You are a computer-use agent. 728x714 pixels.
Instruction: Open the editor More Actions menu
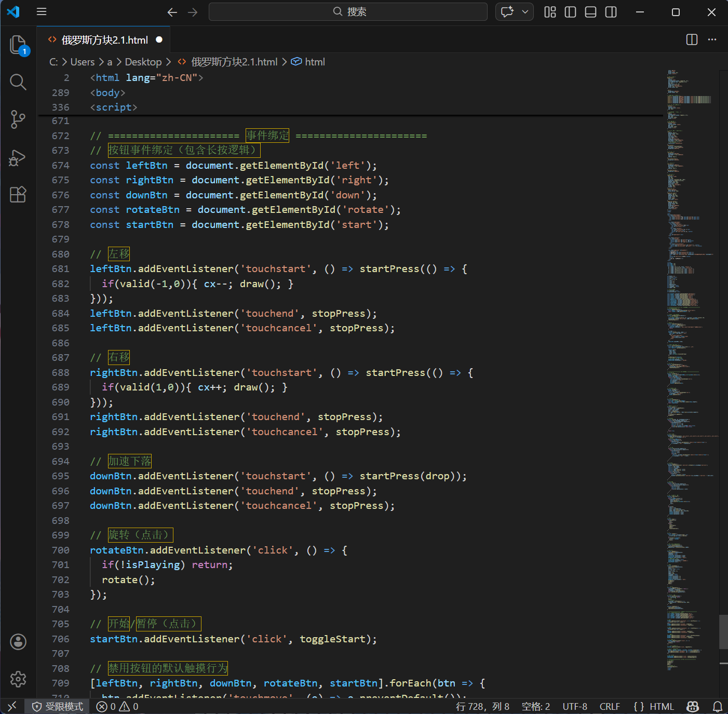pyautogui.click(x=712, y=39)
